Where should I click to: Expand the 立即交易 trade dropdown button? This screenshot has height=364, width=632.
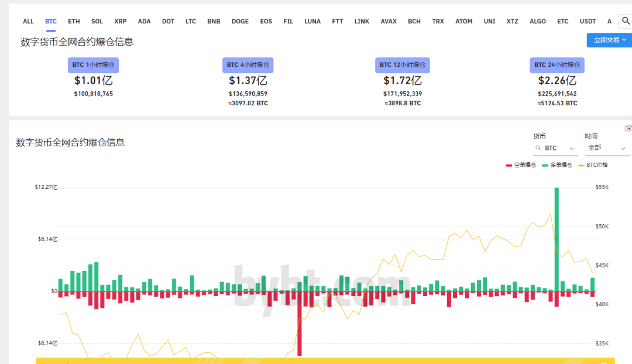pyautogui.click(x=609, y=40)
